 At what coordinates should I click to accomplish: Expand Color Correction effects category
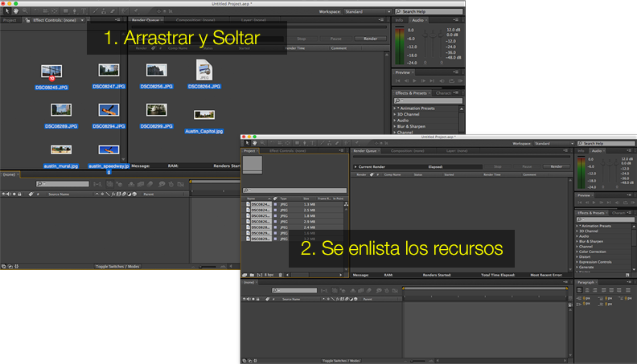point(577,252)
